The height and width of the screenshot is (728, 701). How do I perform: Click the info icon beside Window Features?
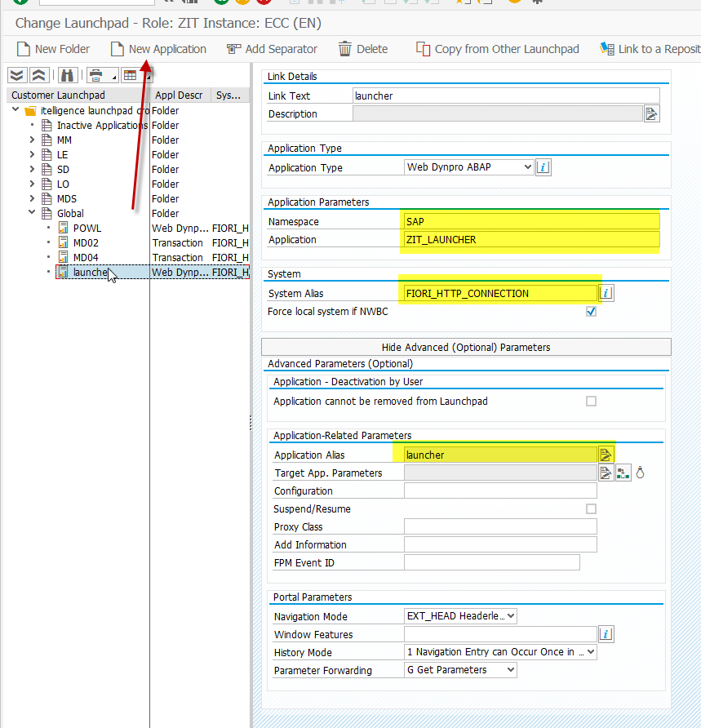pos(606,634)
